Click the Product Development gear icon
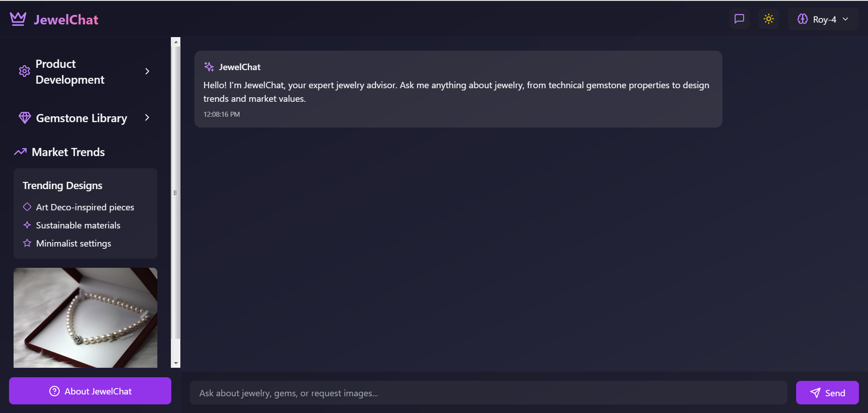Screen dimensions: 868x413 (24, 71)
